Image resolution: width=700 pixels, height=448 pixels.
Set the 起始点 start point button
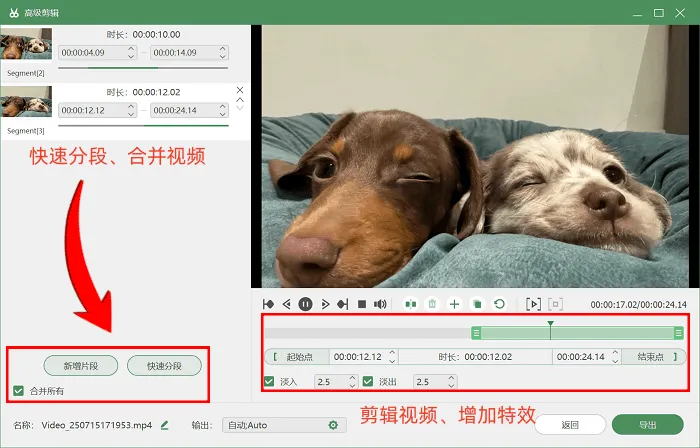pyautogui.click(x=298, y=357)
